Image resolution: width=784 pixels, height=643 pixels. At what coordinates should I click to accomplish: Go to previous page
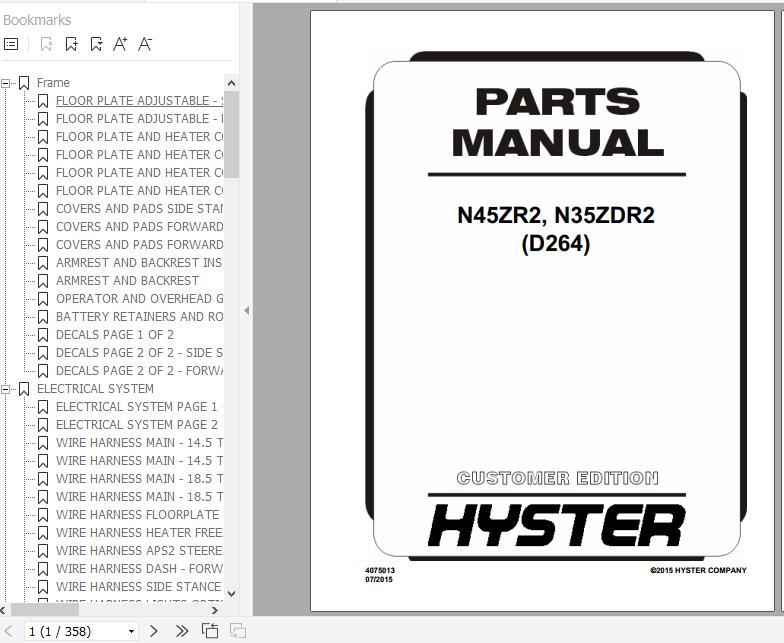(x=8, y=632)
